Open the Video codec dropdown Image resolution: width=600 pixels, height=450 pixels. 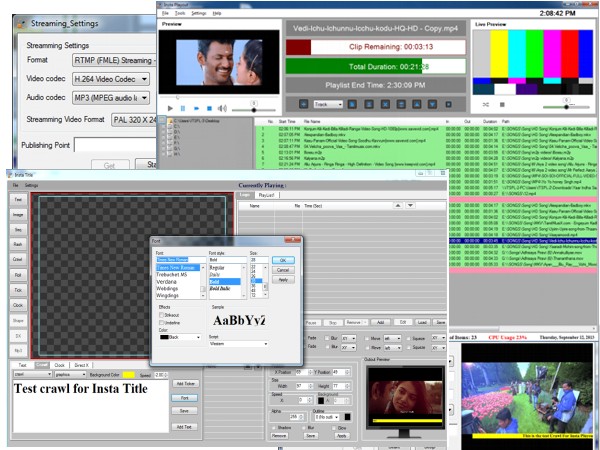111,79
